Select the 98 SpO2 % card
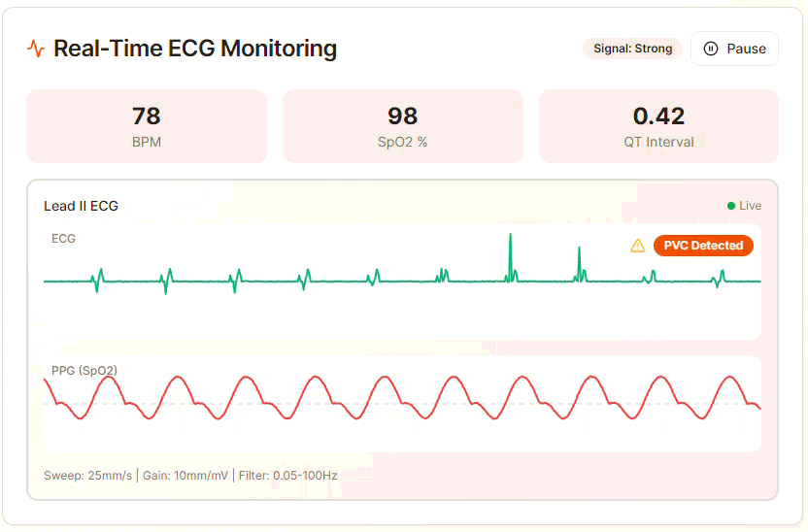The image size is (808, 532). tap(402, 126)
